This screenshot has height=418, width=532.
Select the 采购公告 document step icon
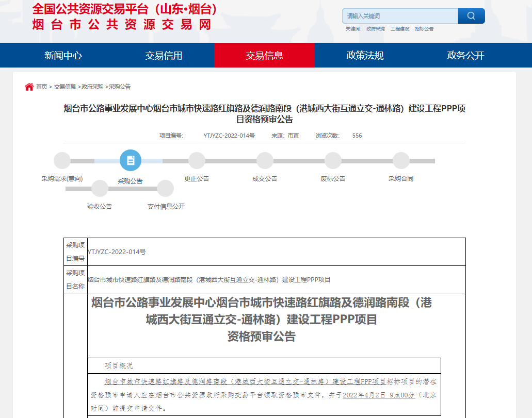(131, 160)
